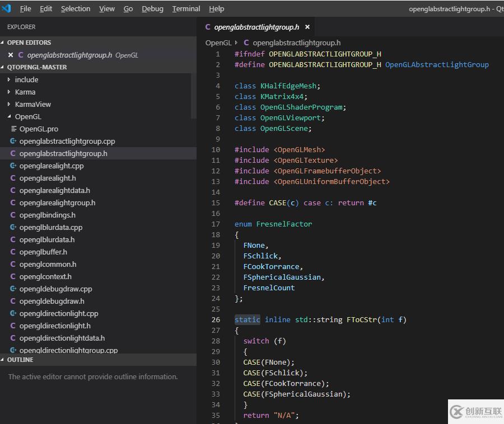
Task: Click the explorer file tree scrollbar
Action: pos(194,96)
